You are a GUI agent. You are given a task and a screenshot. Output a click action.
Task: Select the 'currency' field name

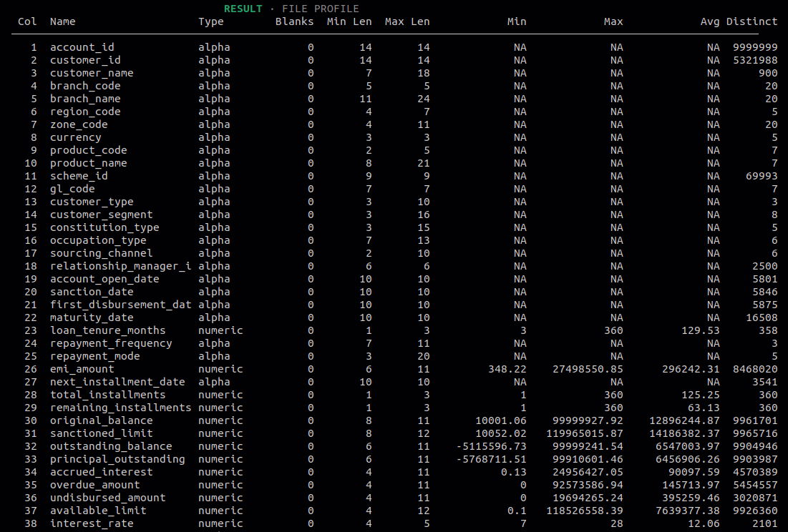click(75, 137)
